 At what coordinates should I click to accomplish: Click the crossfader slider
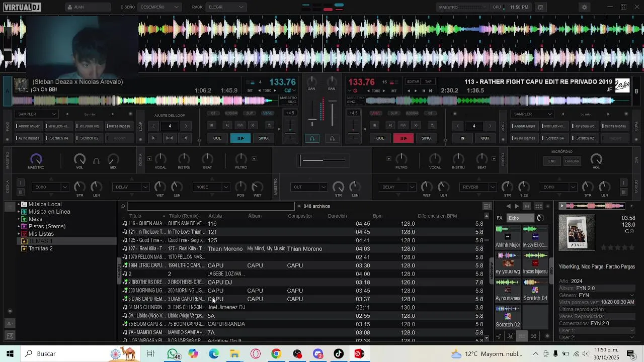tap(322, 160)
